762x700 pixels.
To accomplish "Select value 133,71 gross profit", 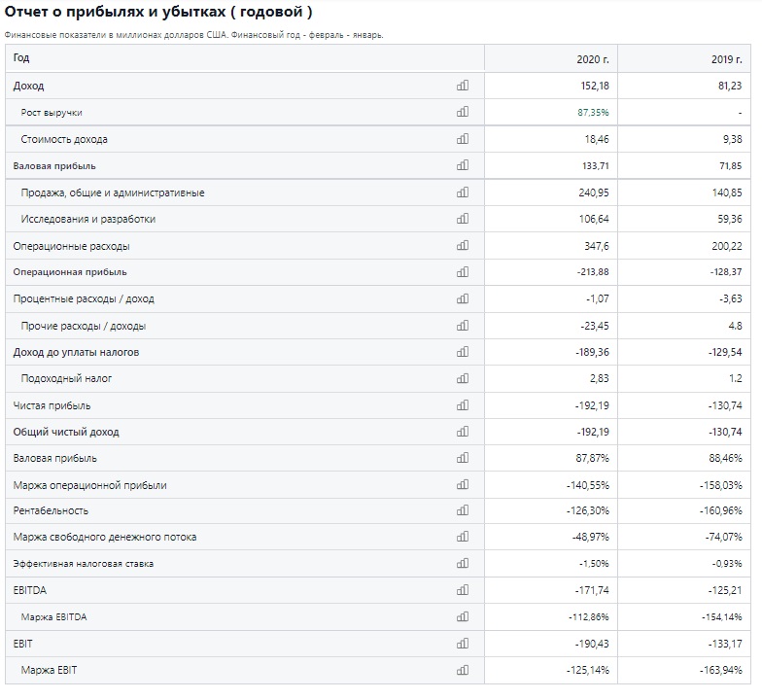I will pos(595,165).
